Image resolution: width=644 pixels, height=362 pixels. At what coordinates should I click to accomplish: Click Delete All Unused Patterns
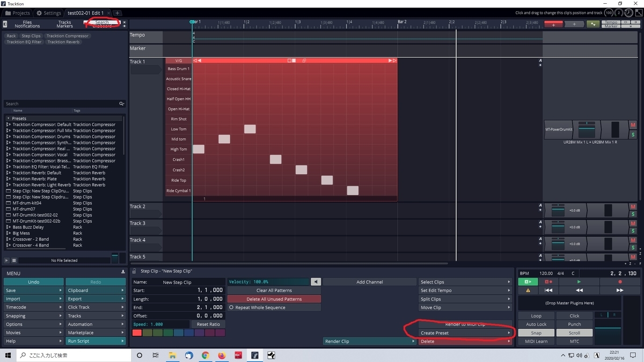tap(274, 299)
